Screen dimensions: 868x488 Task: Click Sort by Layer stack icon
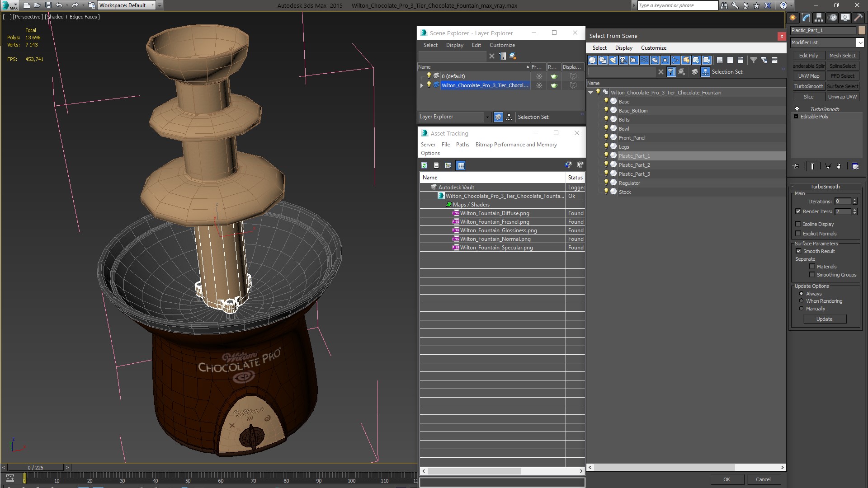695,72
